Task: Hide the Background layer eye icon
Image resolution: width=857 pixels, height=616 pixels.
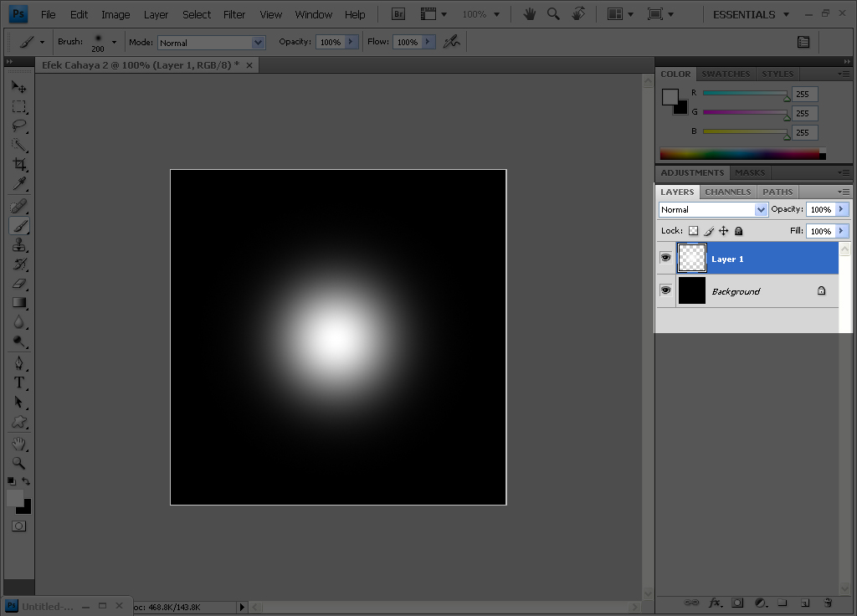Action: (666, 290)
